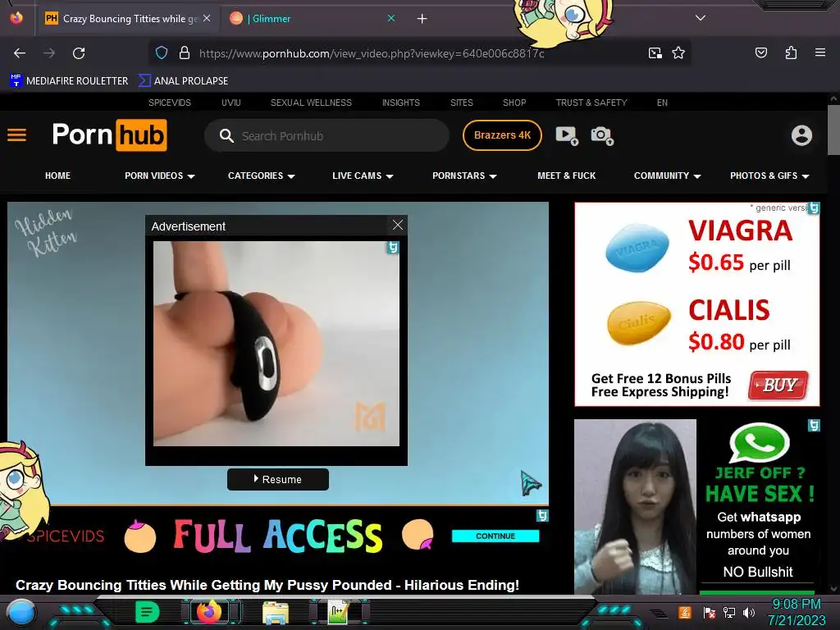
Task: Expand the LIVE CAMS dropdown
Action: 363,176
